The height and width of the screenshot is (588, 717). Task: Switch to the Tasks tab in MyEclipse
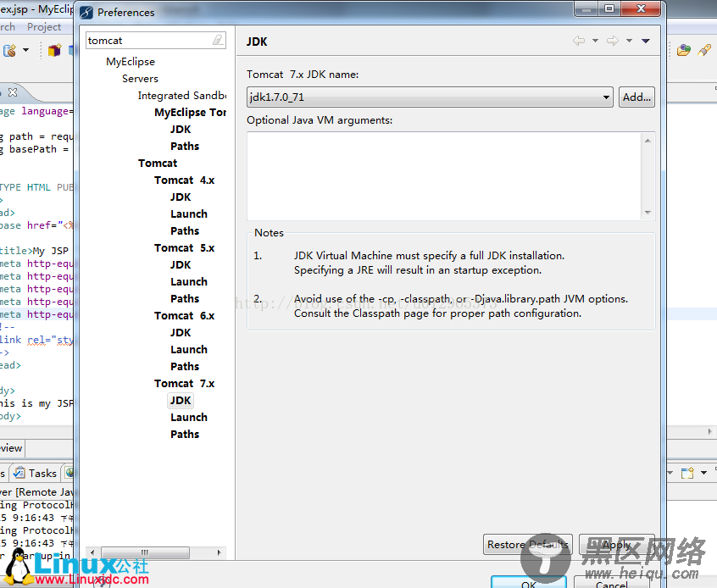point(36,474)
